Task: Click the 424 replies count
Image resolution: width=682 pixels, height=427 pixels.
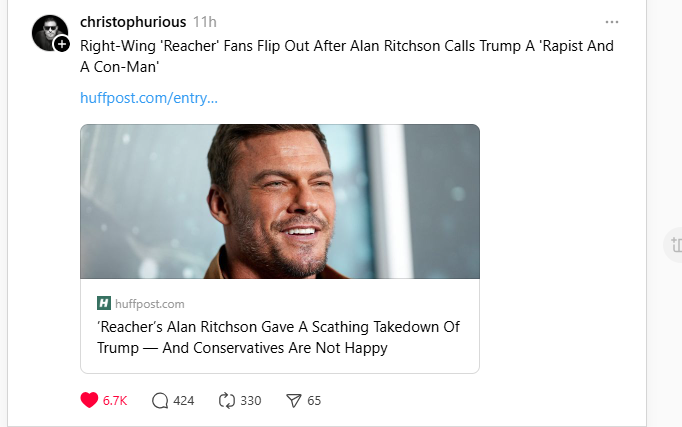Action: (x=184, y=400)
